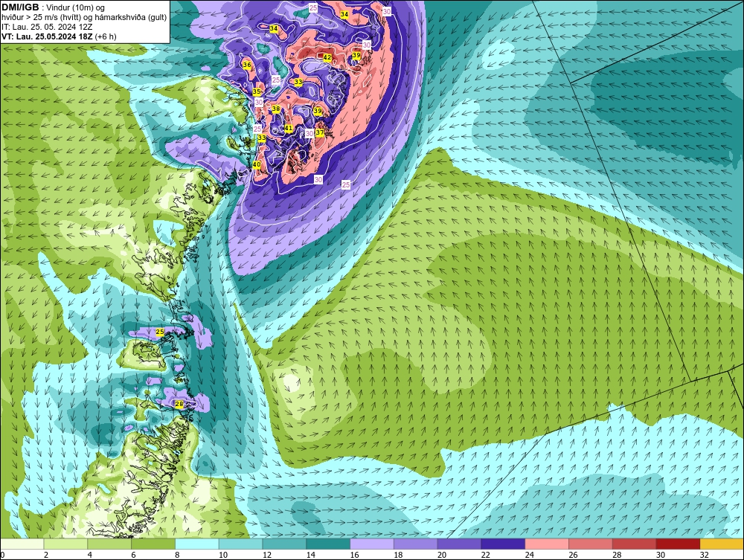Pick the 10–12 m/s light teal legend swatch

pyautogui.click(x=240, y=544)
